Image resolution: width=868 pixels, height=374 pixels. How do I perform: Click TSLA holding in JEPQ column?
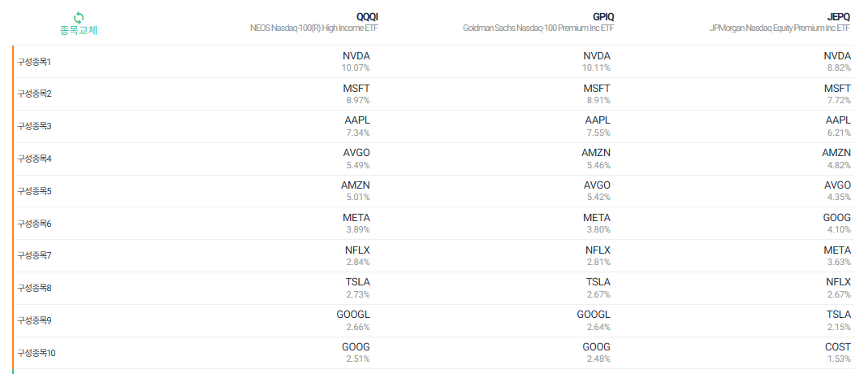839,315
